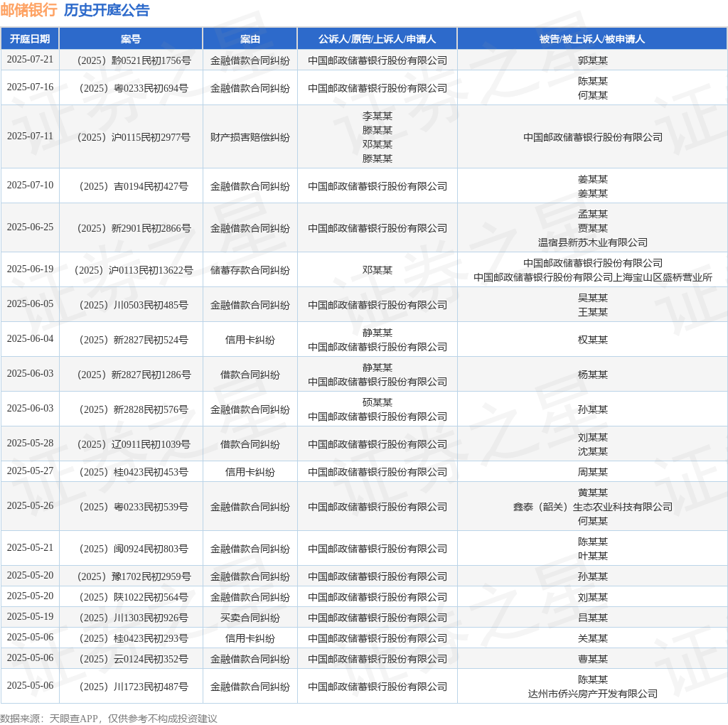The height and width of the screenshot is (725, 728).
Task: Click defendant 孟某某
Action: coord(592,214)
